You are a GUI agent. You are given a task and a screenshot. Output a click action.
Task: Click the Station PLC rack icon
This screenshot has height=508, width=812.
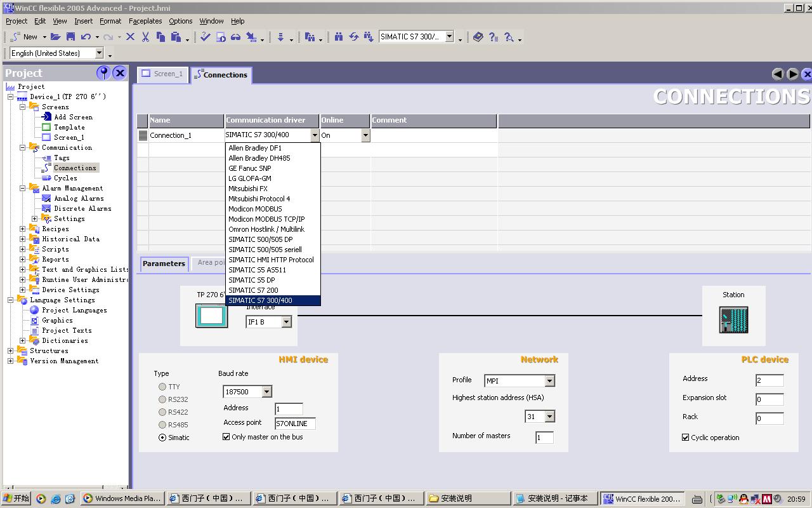click(x=733, y=319)
